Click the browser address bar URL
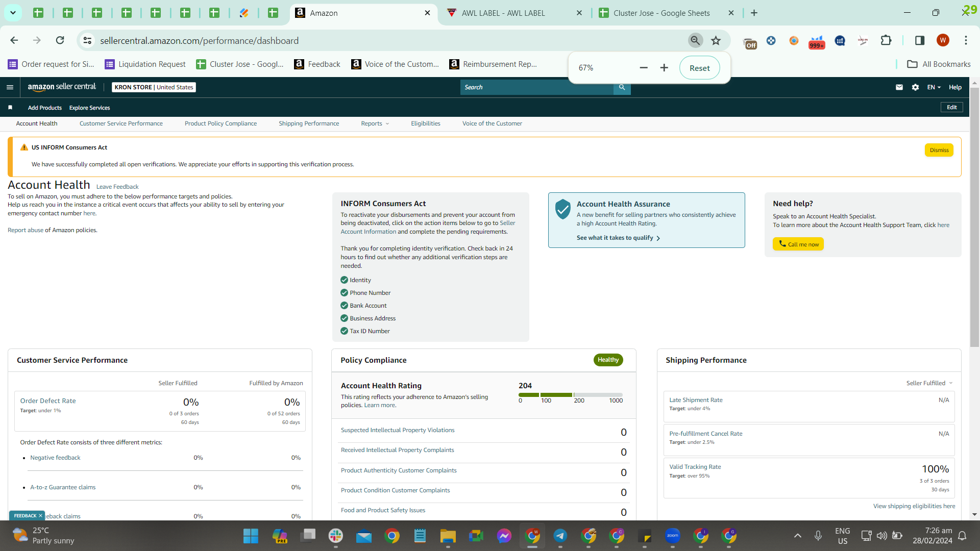 [x=199, y=40]
